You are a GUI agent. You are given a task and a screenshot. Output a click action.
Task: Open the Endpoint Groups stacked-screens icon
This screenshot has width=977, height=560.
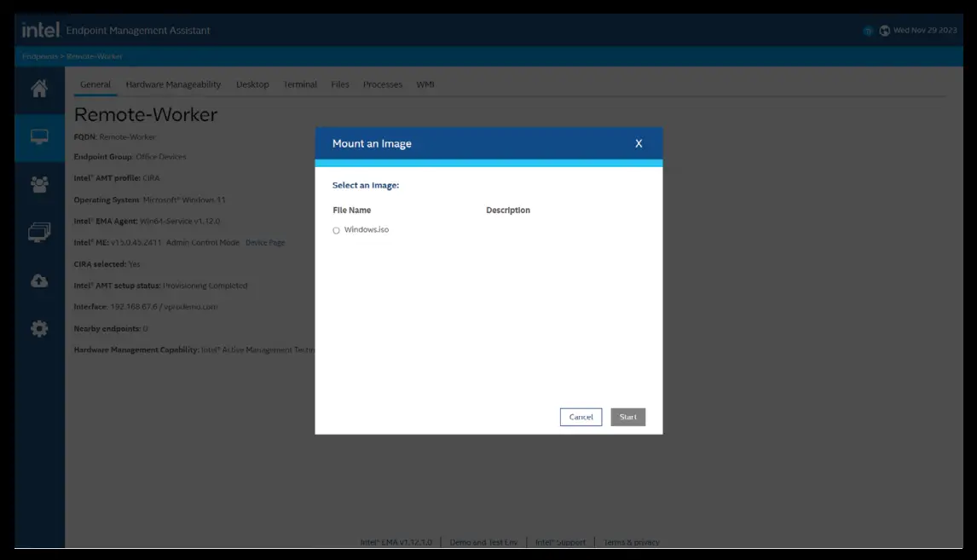[x=39, y=233]
